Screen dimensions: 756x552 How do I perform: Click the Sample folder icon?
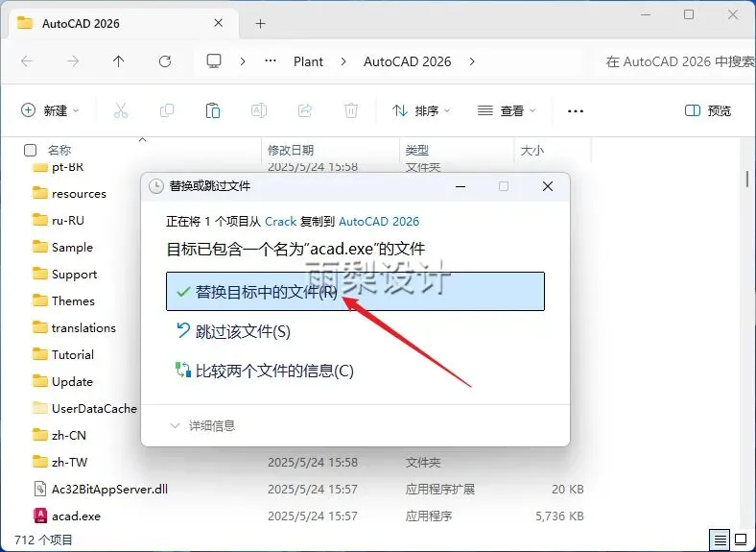[x=40, y=247]
